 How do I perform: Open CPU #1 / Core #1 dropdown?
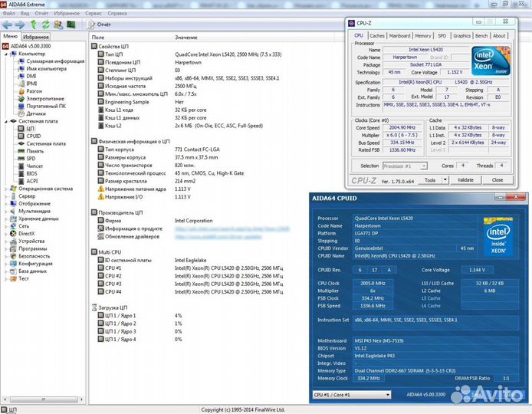coord(352,395)
